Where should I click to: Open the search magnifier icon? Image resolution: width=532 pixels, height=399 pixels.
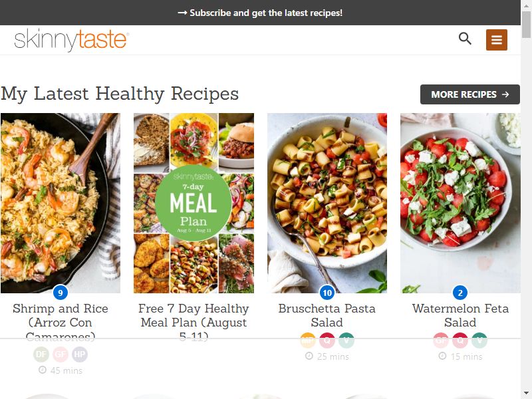[465, 39]
